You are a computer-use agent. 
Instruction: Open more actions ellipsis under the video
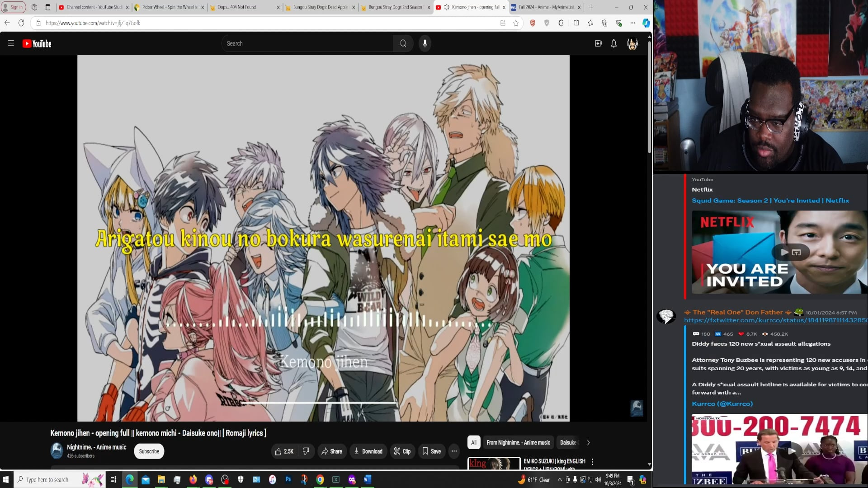click(454, 451)
